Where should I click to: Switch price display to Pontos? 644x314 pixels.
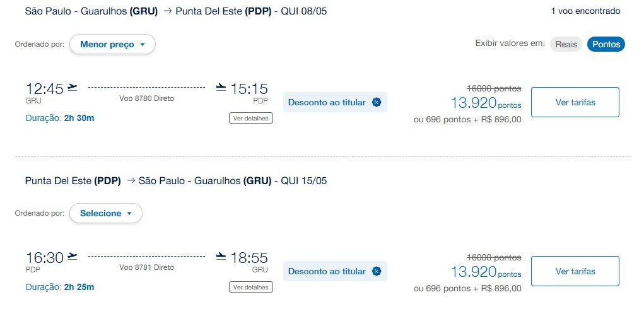(606, 44)
